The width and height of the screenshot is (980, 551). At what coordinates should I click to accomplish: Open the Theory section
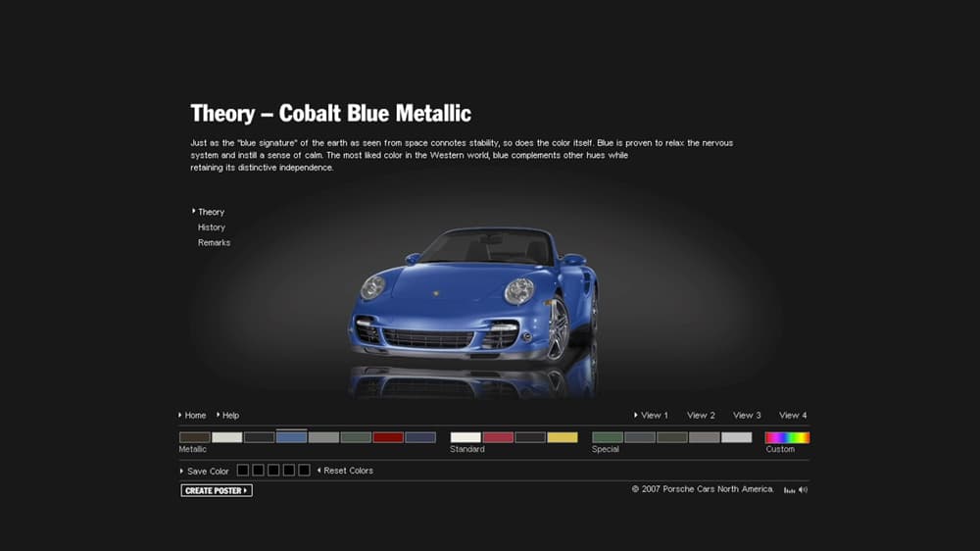[x=211, y=212]
